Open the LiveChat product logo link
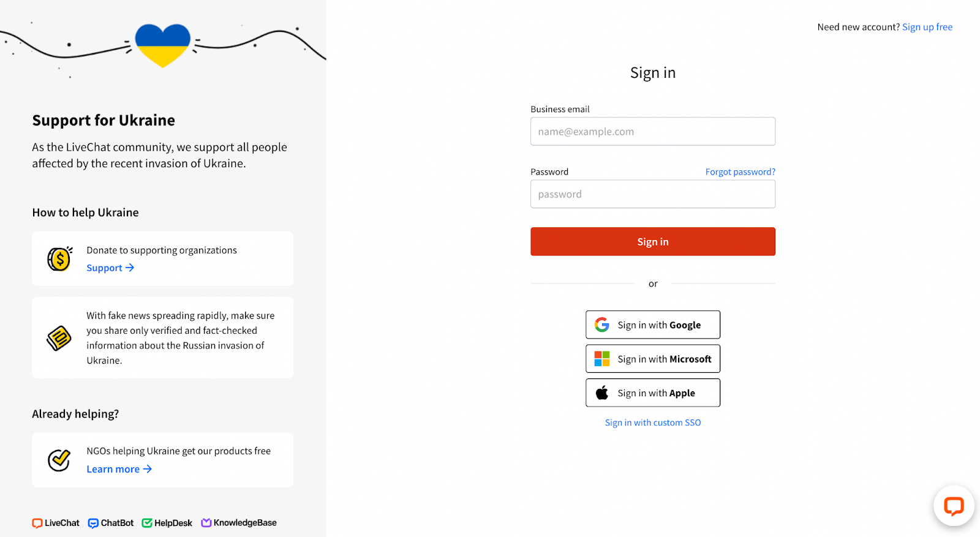 [x=56, y=523]
